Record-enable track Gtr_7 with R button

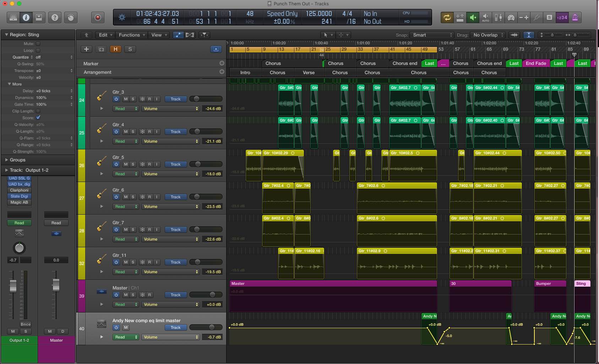coord(149,230)
